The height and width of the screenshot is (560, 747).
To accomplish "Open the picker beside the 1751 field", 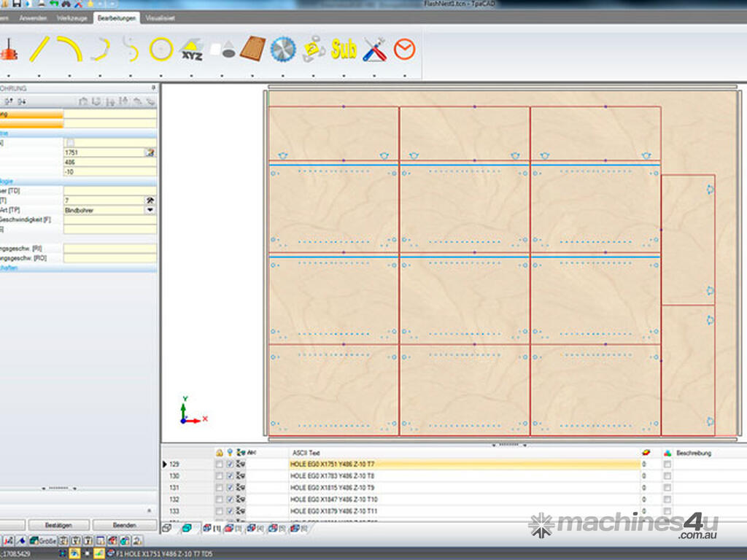I will (150, 152).
